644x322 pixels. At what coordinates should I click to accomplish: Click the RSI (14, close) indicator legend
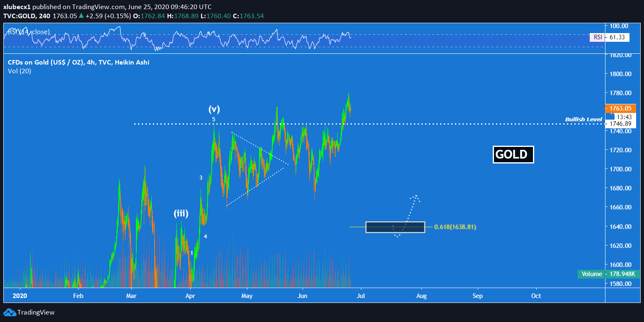pyautogui.click(x=29, y=32)
